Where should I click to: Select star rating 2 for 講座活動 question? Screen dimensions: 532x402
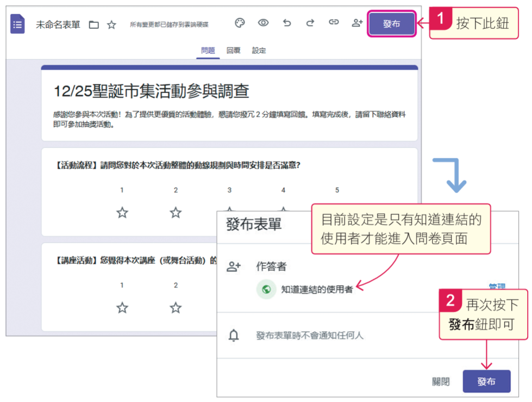pyautogui.click(x=176, y=308)
